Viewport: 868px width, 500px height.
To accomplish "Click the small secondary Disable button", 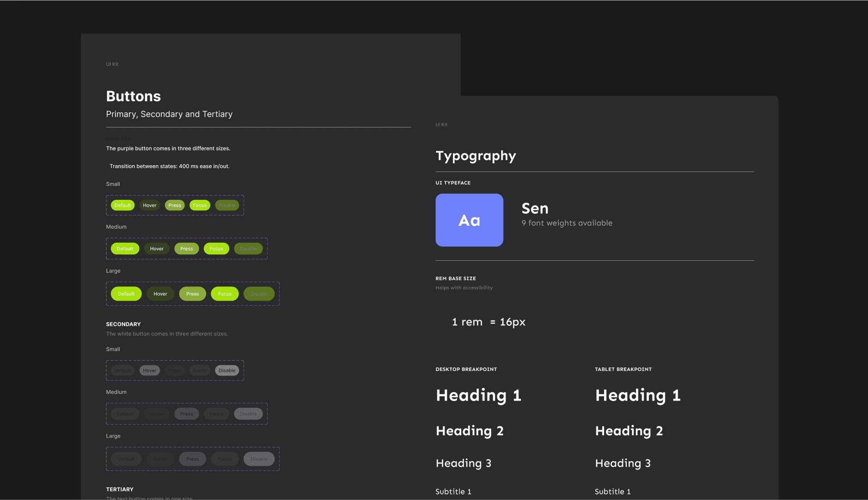I will pos(227,370).
